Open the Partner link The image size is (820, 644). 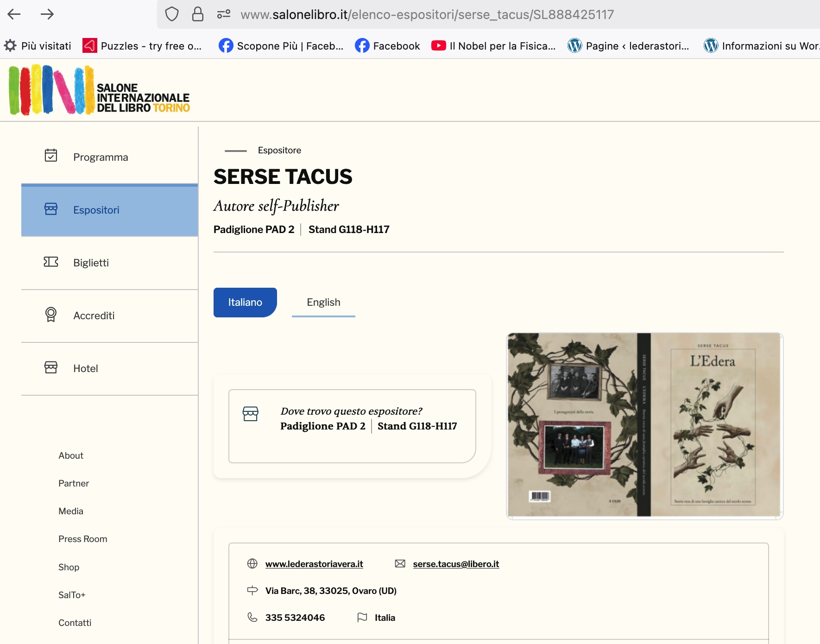click(x=74, y=483)
